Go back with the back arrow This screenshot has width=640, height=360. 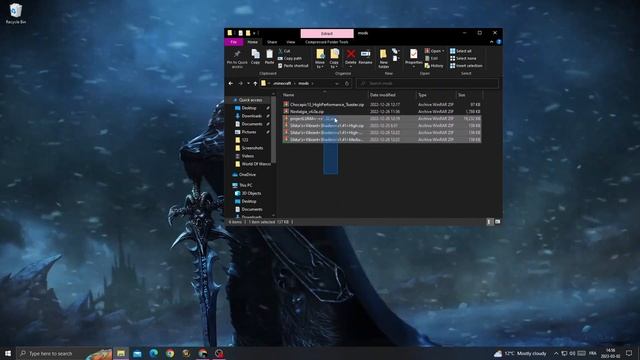(231, 84)
